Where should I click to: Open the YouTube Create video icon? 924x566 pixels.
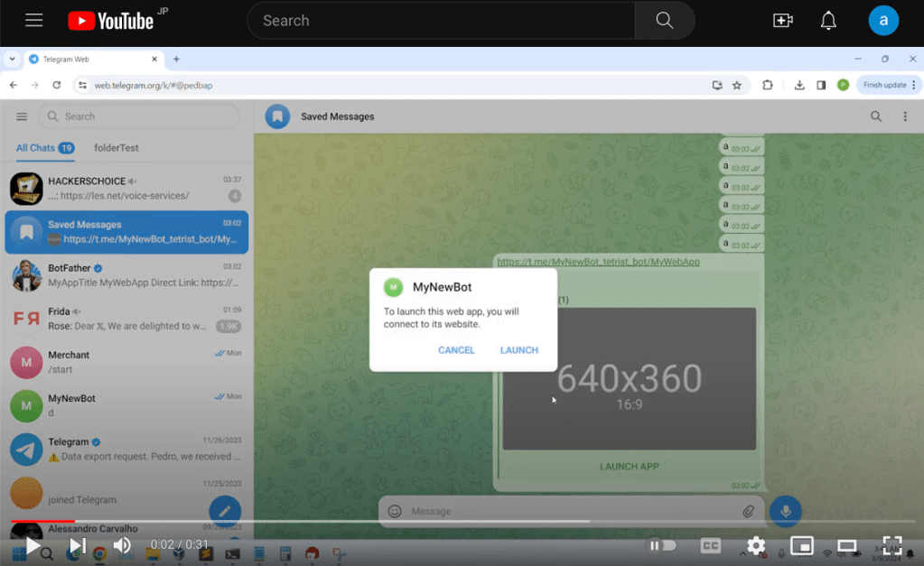[782, 21]
